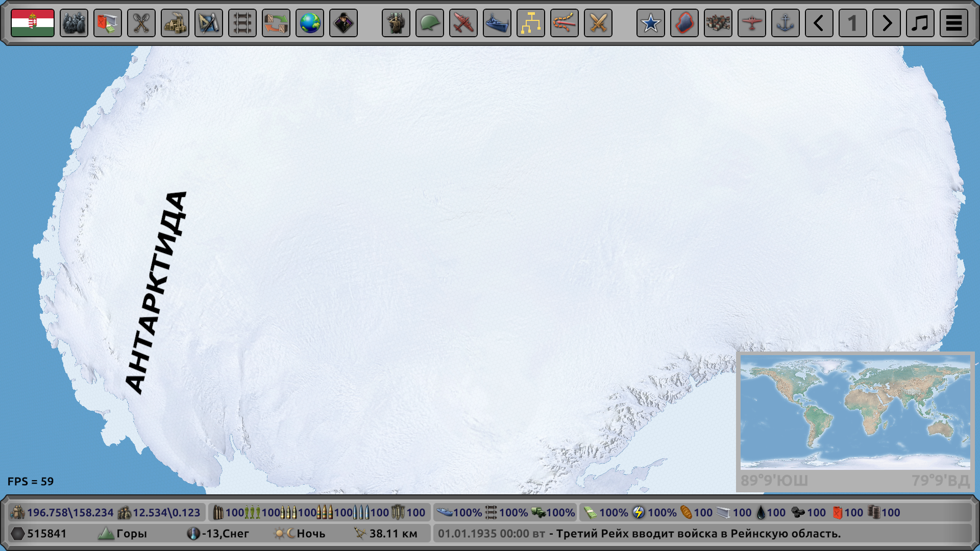
Task: Open the factories production panel
Action: coord(175,23)
